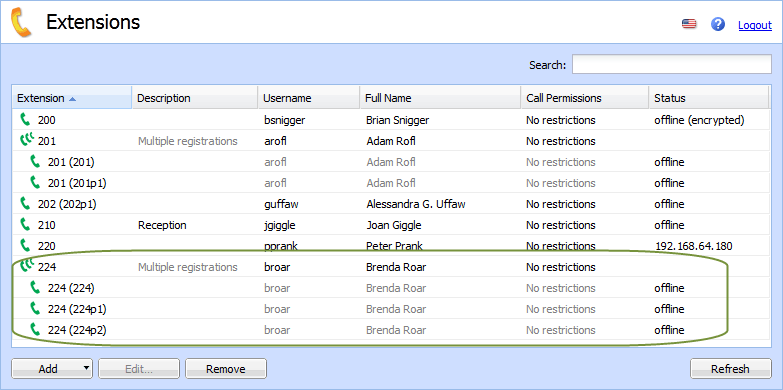Focus the Search input field
This screenshot has height=390, width=783.
[672, 64]
